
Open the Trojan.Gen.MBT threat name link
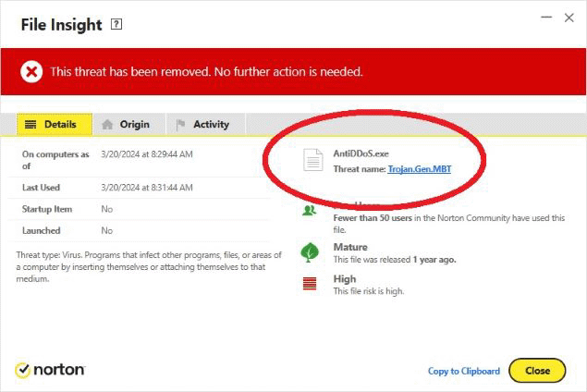coord(420,169)
